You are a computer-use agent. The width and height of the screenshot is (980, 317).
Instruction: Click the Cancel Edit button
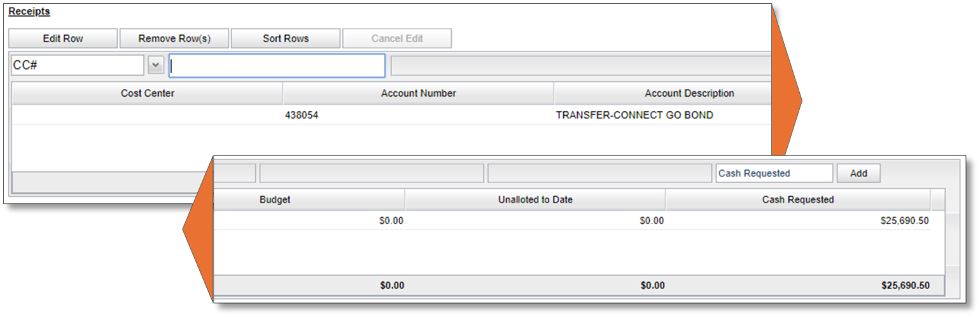point(397,38)
